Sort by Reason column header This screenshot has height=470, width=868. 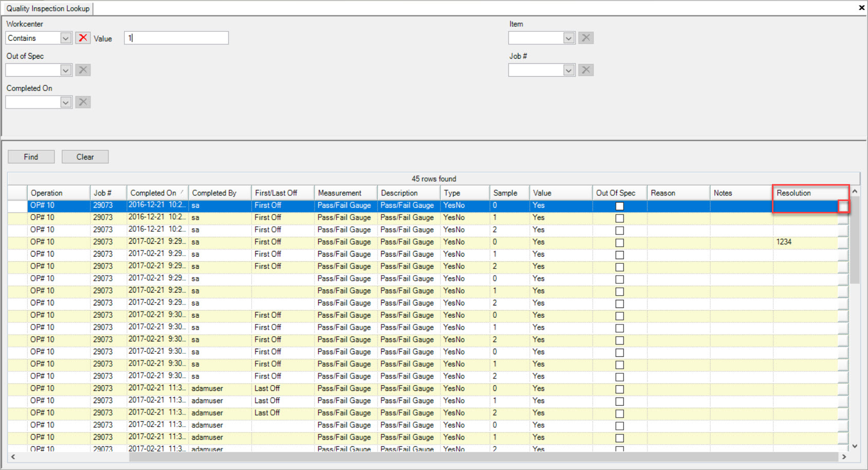click(678, 193)
